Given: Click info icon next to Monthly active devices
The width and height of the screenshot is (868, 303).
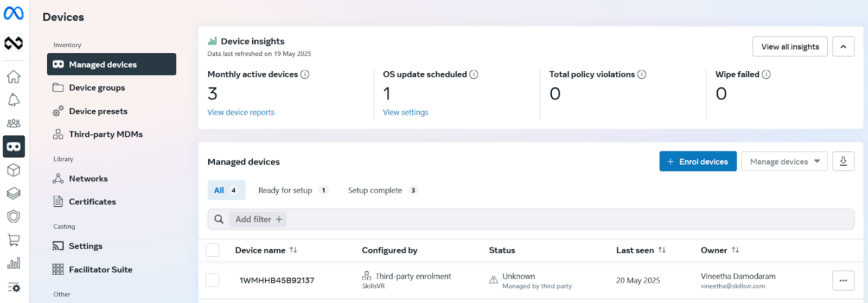Looking at the screenshot, I should [305, 74].
